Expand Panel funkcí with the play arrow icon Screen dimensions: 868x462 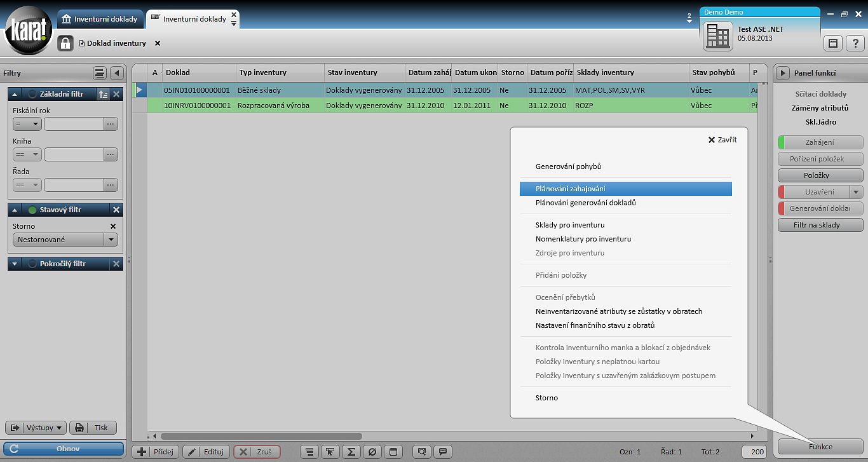pyautogui.click(x=783, y=73)
